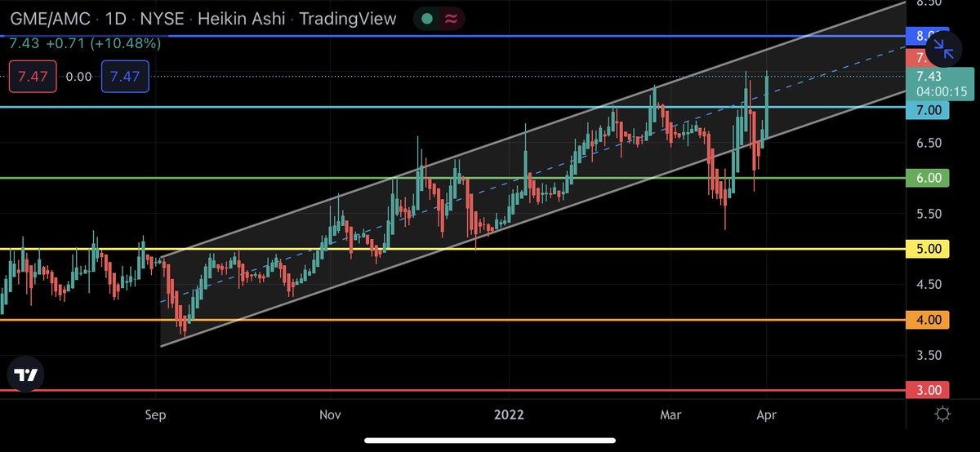980x452 pixels.
Task: Click the Sep label on the time axis
Action: click(155, 414)
